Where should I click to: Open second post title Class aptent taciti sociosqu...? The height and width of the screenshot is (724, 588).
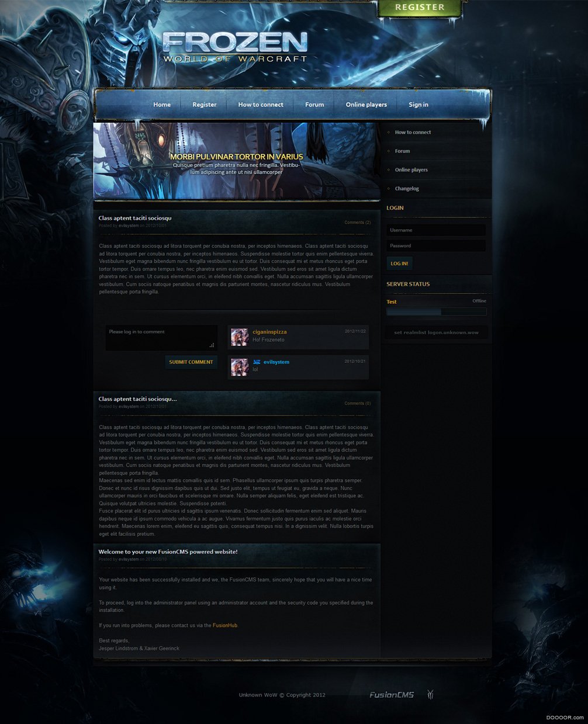click(137, 399)
